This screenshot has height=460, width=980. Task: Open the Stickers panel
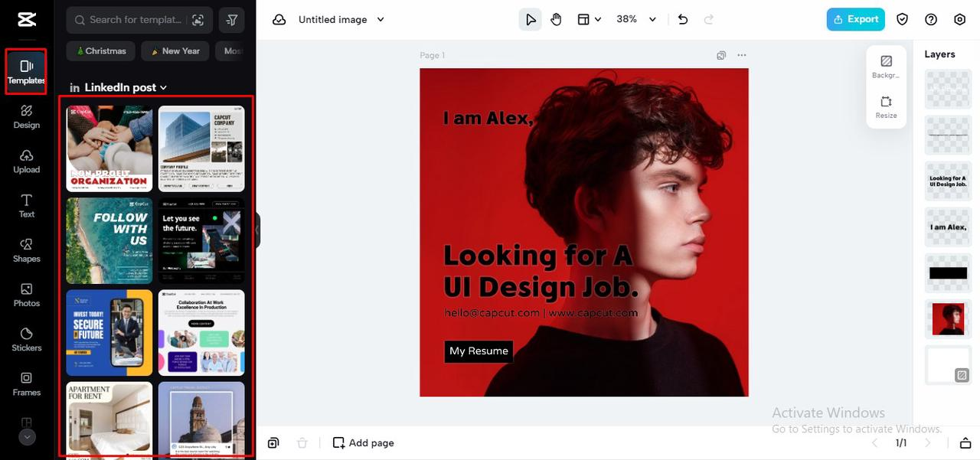click(26, 339)
